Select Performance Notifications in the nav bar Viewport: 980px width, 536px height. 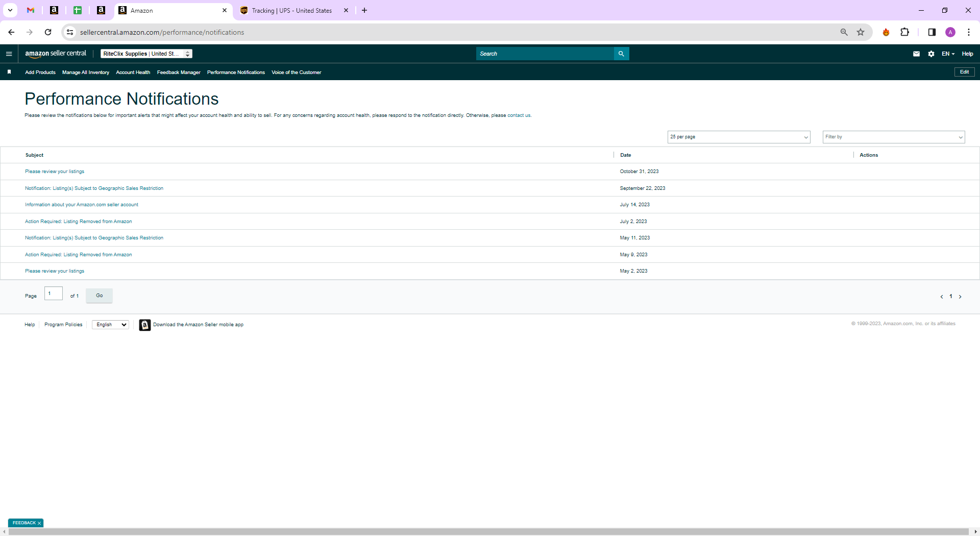pos(236,72)
